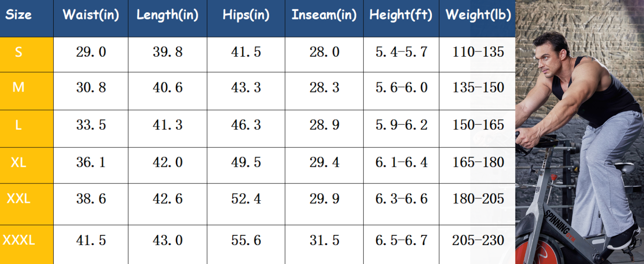Select the XXL size row label

[18, 199]
